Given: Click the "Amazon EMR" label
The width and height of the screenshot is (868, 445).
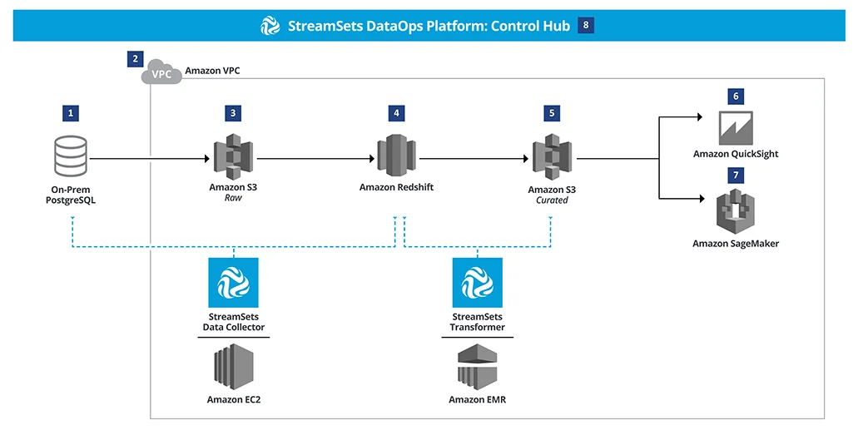Looking at the screenshot, I should coord(477,399).
